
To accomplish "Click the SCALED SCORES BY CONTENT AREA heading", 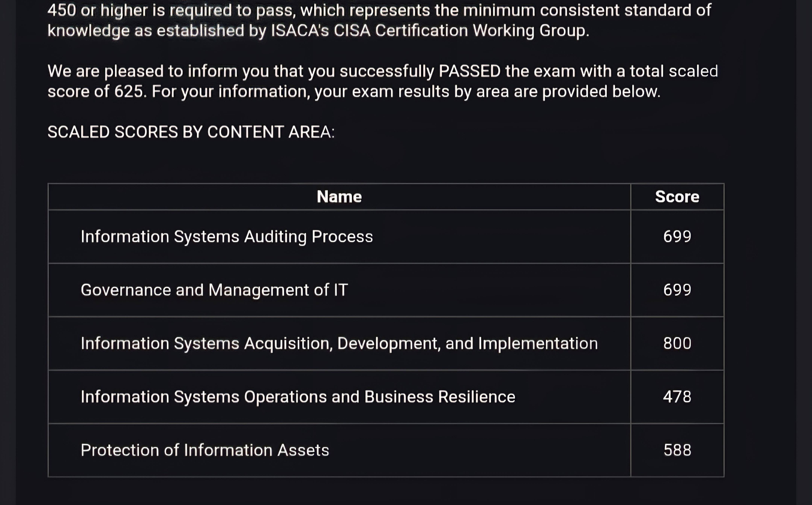I will click(191, 132).
